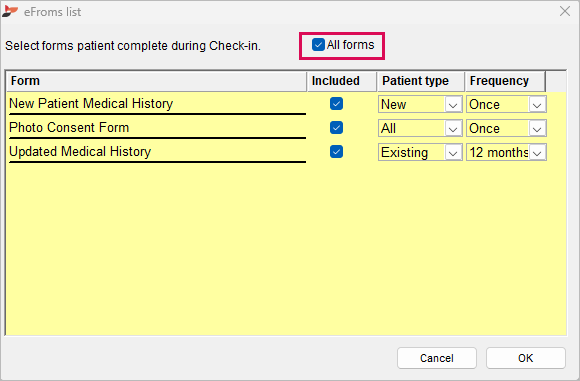The height and width of the screenshot is (381, 580).
Task: Click the Patient type column header
Action: (x=421, y=81)
